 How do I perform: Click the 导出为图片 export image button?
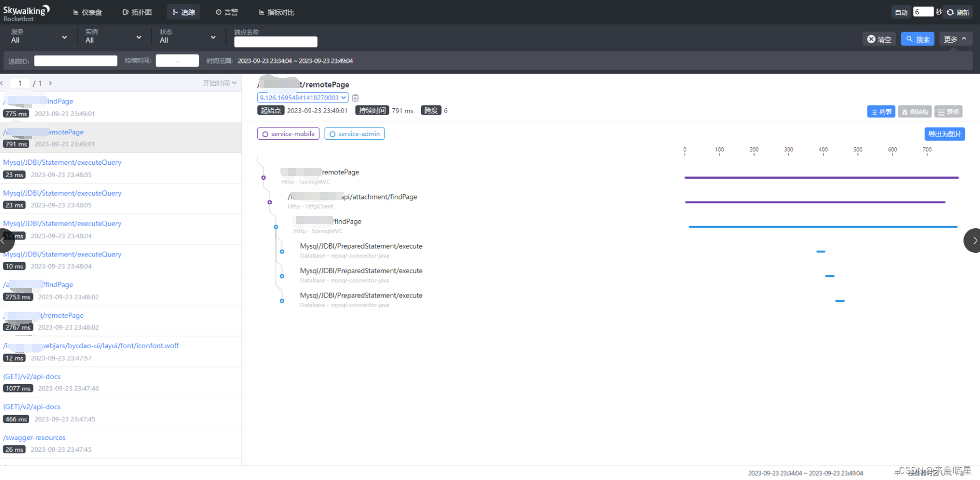(x=944, y=134)
